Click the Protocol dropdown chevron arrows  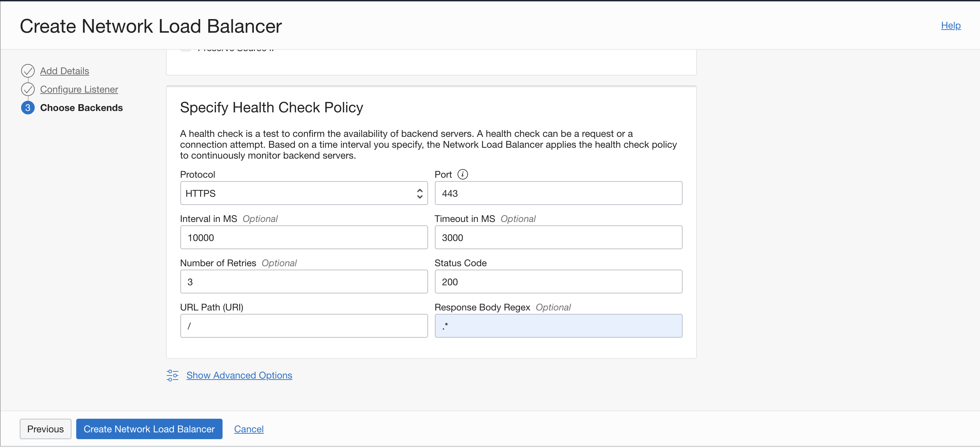coord(419,193)
